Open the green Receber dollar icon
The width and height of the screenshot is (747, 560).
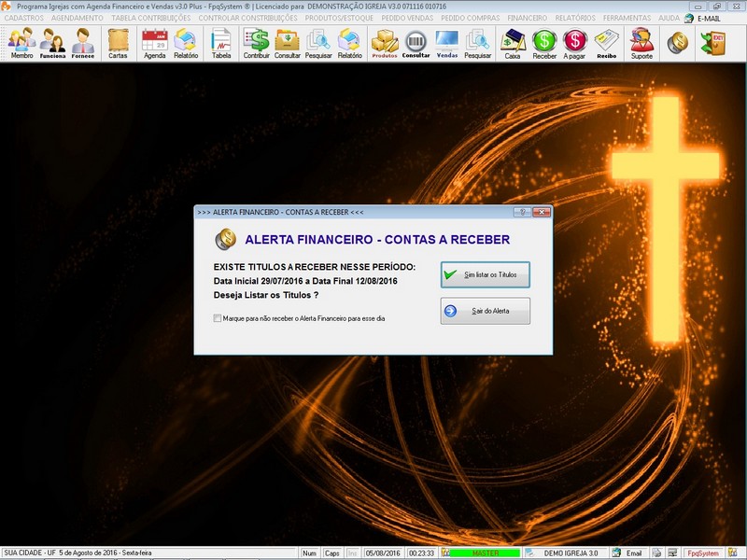544,43
